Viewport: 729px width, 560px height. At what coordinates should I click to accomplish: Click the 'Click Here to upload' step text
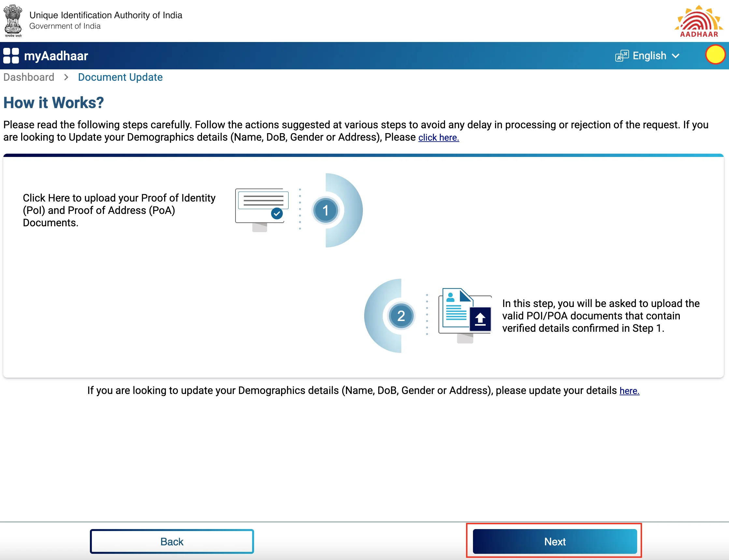point(119,210)
